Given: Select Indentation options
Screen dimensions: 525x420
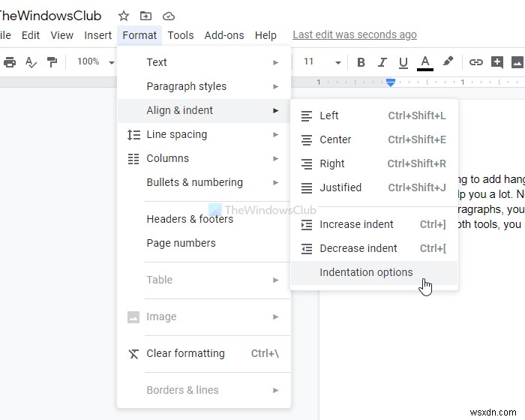Looking at the screenshot, I should 374,273.
